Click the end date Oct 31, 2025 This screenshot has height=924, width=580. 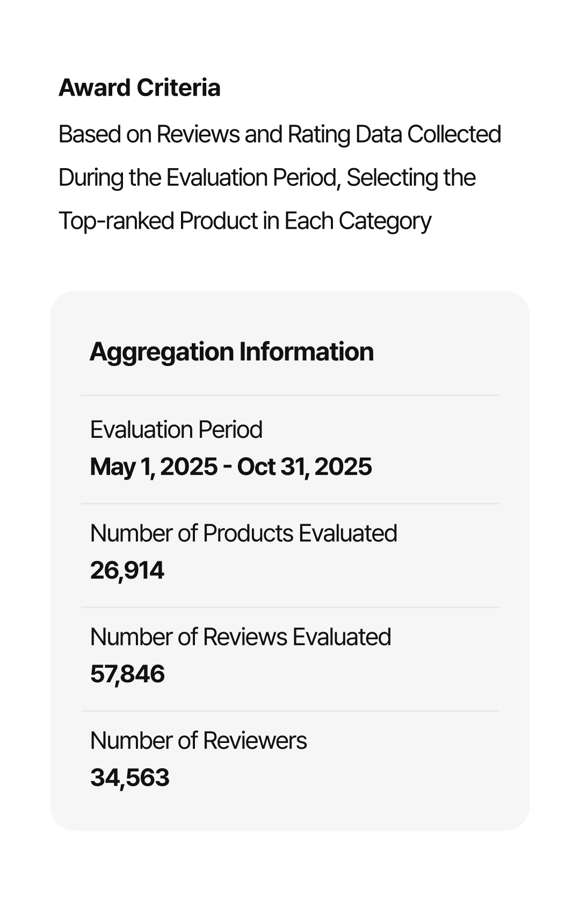pyautogui.click(x=305, y=466)
